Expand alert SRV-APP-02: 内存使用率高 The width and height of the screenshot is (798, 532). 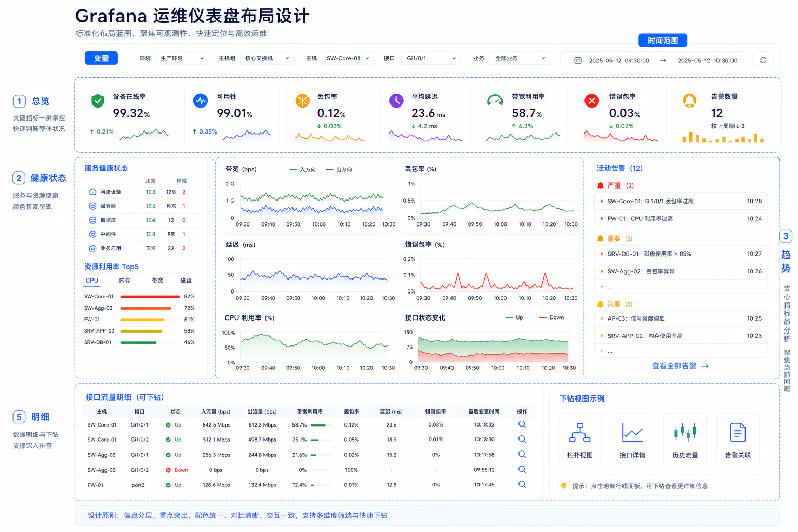681,336
